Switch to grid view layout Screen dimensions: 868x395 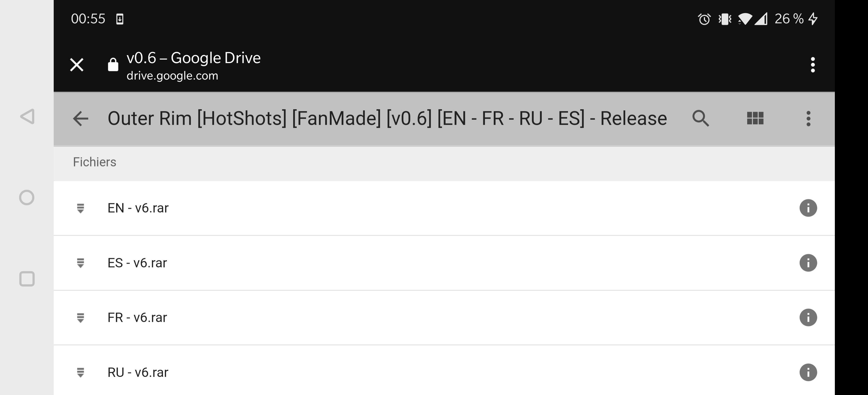(755, 119)
